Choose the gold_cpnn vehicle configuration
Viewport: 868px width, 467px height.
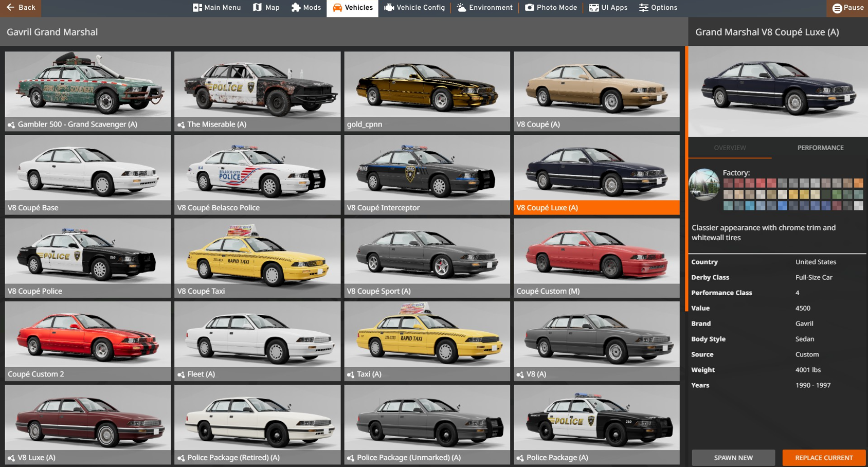tap(427, 91)
